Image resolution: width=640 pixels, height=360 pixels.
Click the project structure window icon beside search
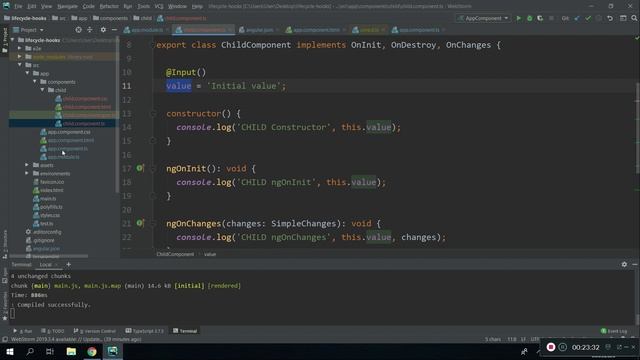[623, 18]
